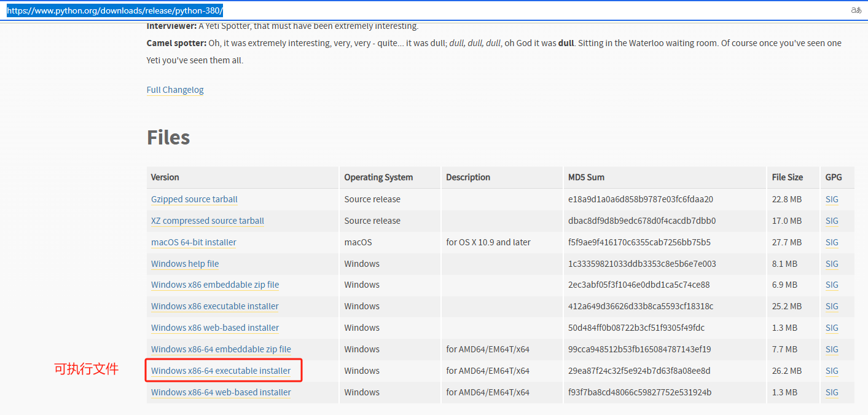
Task: Select MD5 sum 29ea87f24c32f5e924b7d63f8a08ee8d
Action: pos(639,371)
